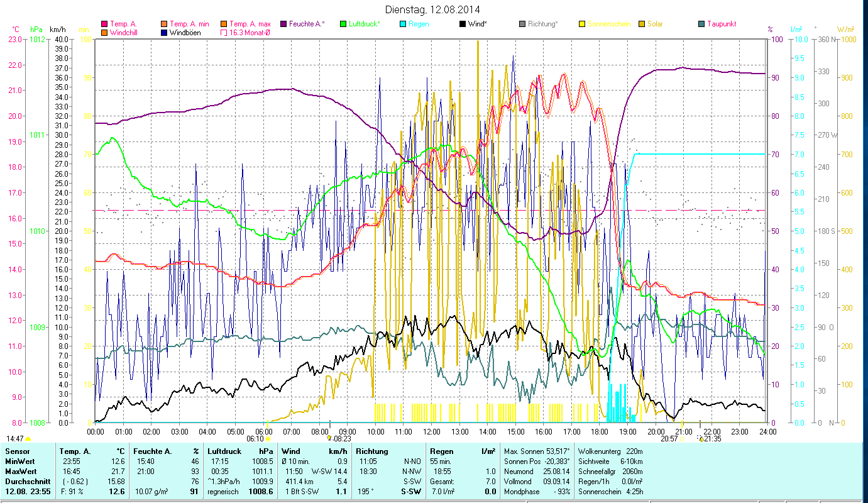Click the black Wind* legend swatch
The width and height of the screenshot is (868, 503).
pos(463,25)
